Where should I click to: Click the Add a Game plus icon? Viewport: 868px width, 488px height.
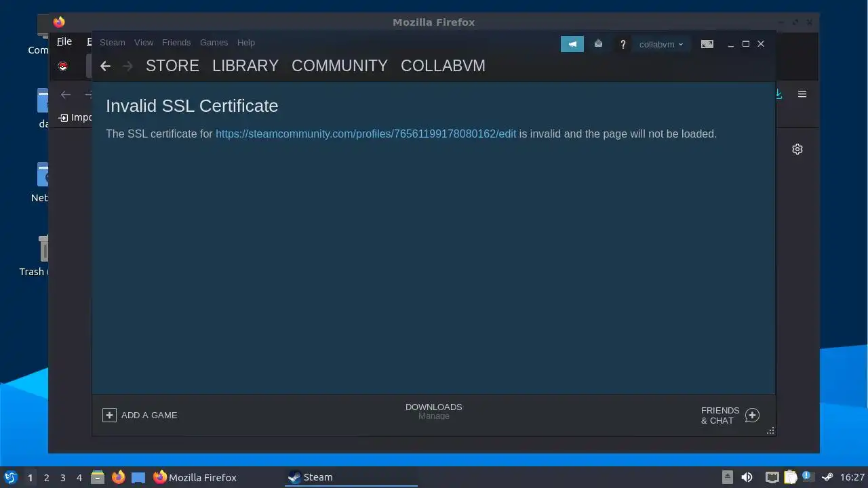point(109,415)
